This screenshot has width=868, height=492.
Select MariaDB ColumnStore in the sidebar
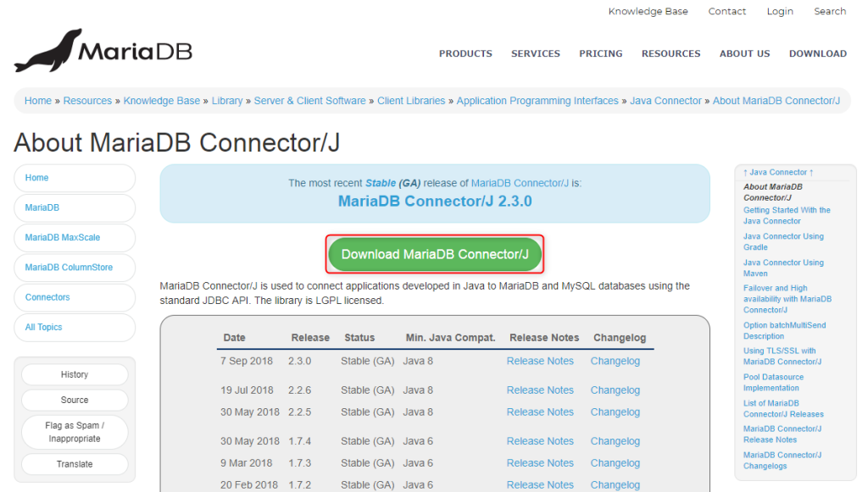point(75,268)
